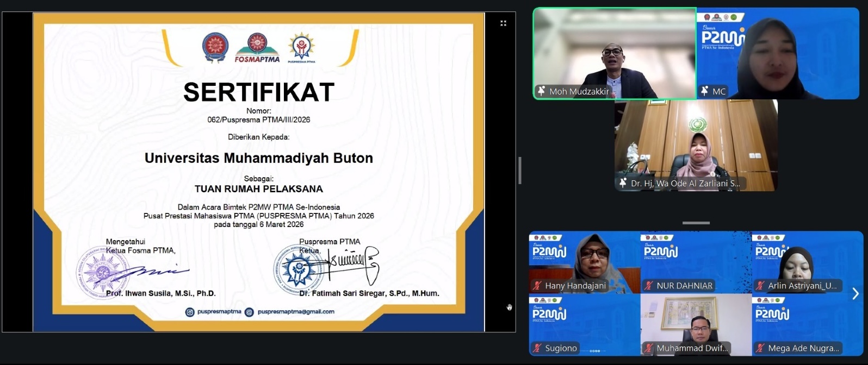
Task: Click Arlin Astriyani's muted microphone icon
Action: 760,286
